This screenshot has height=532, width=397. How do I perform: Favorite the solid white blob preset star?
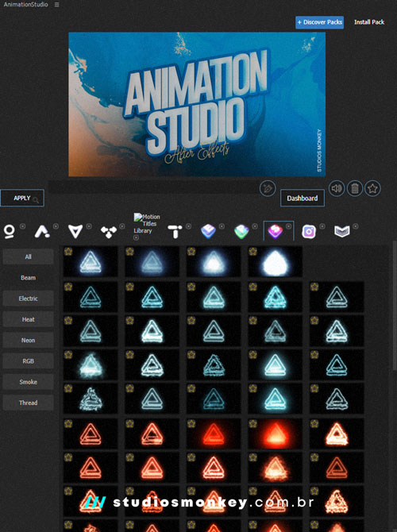pyautogui.click(x=252, y=252)
